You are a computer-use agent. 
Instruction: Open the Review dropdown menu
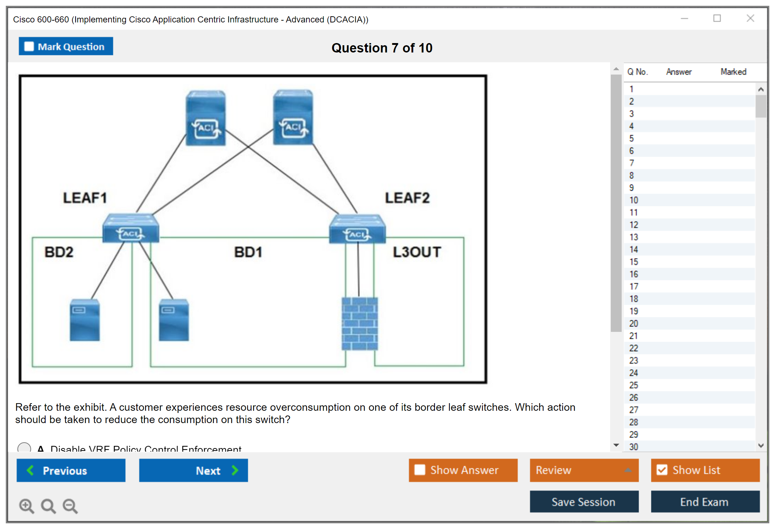pos(584,470)
